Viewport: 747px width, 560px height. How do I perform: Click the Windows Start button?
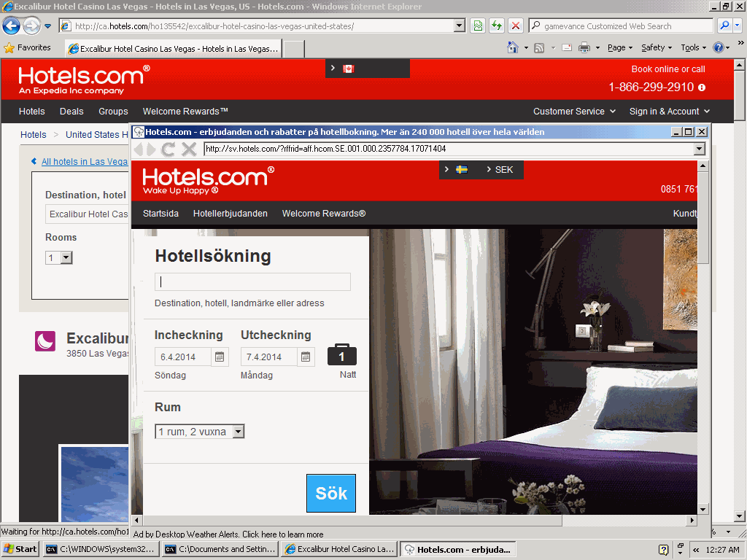point(20,549)
